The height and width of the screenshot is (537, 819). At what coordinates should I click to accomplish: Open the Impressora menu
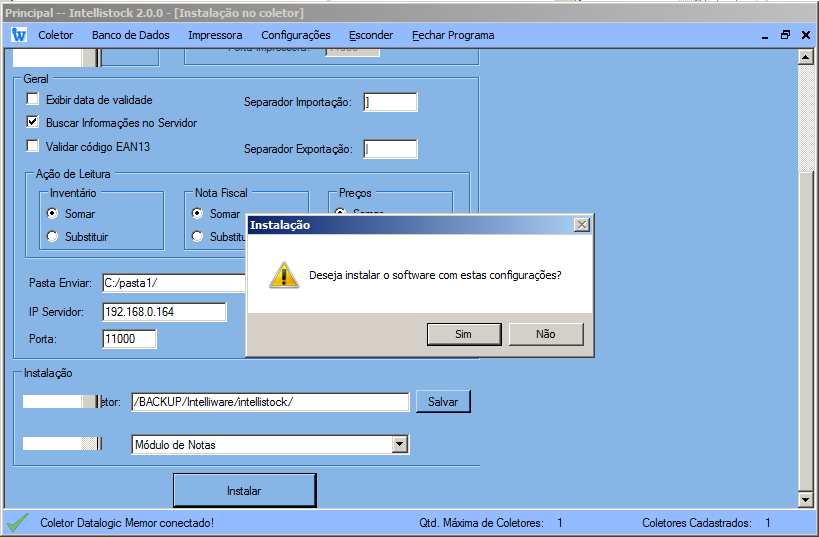point(215,35)
